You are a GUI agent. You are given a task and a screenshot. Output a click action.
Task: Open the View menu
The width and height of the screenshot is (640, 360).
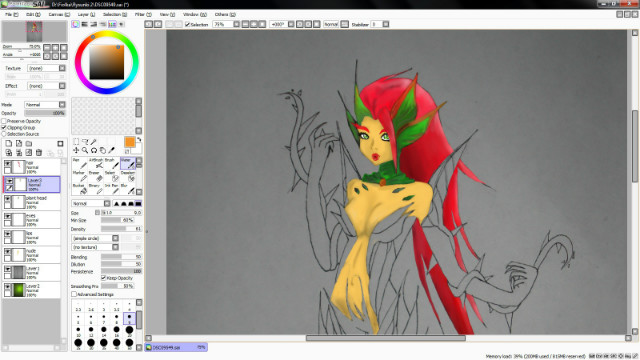[167, 15]
